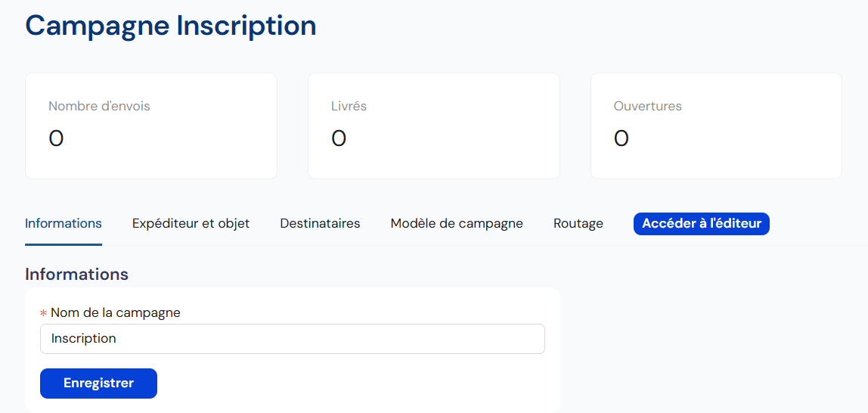
Task: Focus the Nom de la campagne input field
Action: pos(292,339)
